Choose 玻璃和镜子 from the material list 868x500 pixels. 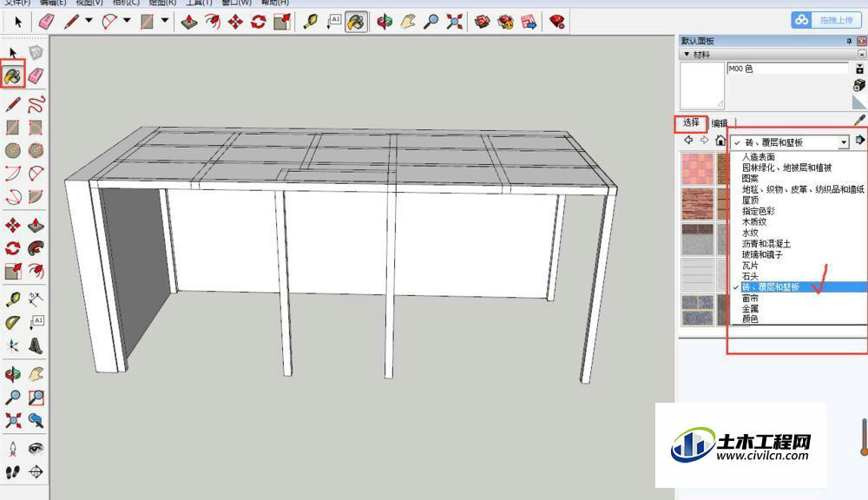coord(762,254)
